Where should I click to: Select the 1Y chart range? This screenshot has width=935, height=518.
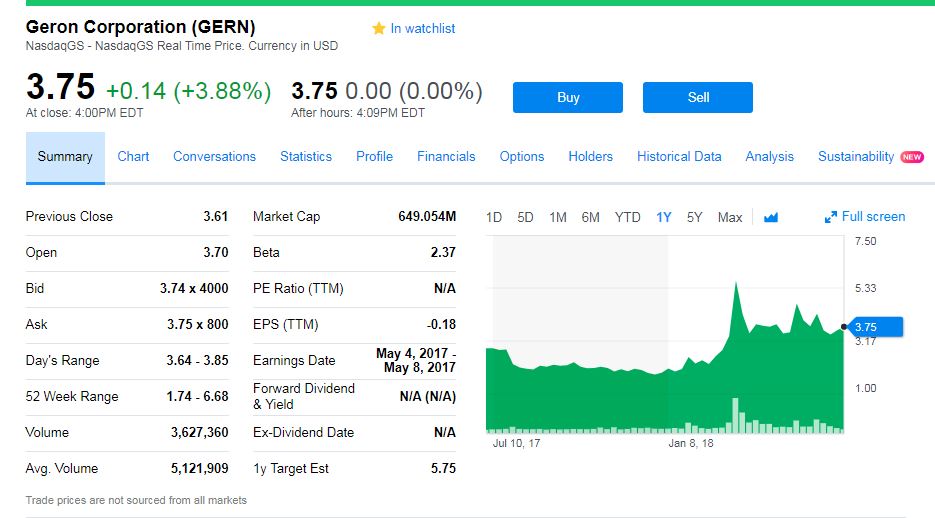click(x=664, y=217)
